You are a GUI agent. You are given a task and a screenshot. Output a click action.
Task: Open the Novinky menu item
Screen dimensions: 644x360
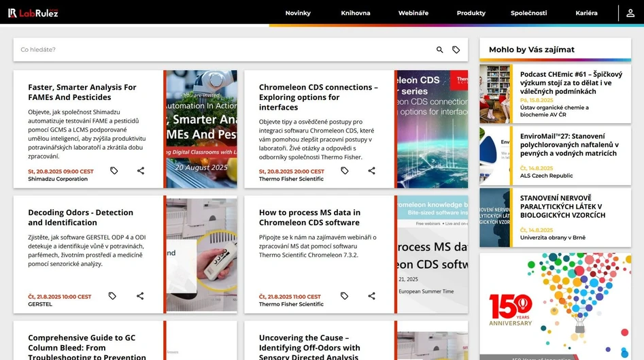(298, 13)
